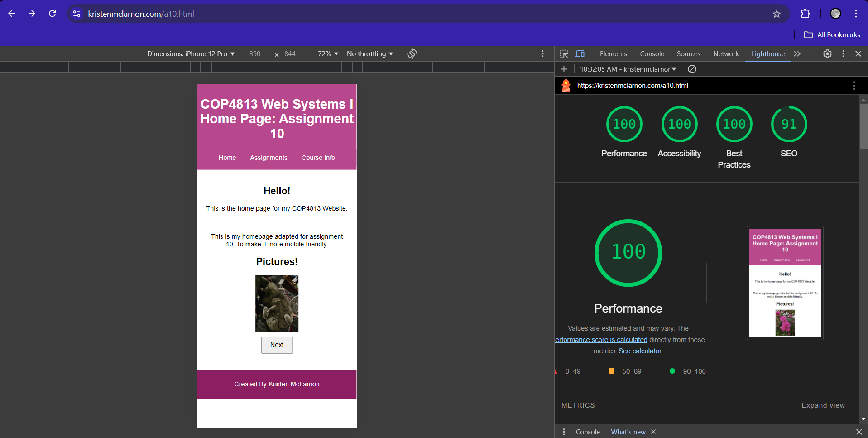
Task: Edit the viewport height value 844
Action: click(290, 54)
